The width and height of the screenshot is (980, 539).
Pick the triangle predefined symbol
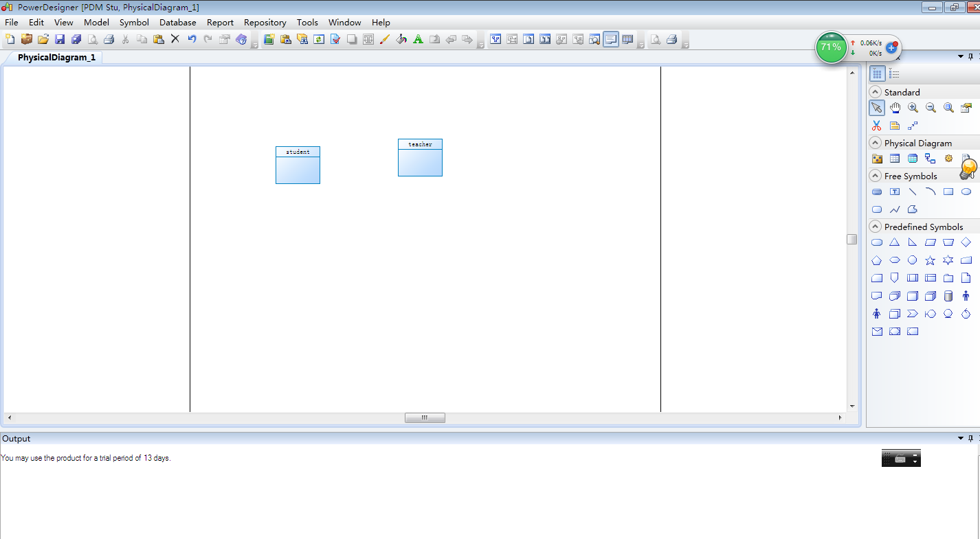click(895, 242)
